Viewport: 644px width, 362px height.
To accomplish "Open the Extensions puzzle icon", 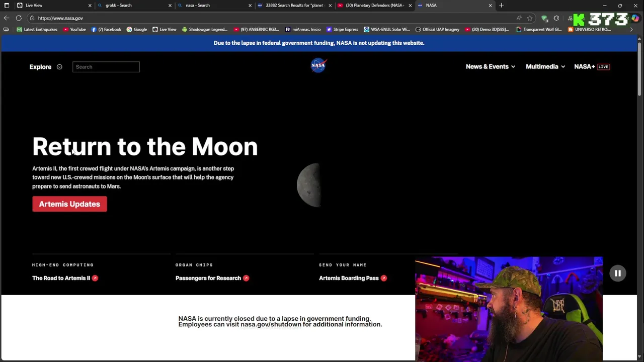I will pyautogui.click(x=556, y=18).
